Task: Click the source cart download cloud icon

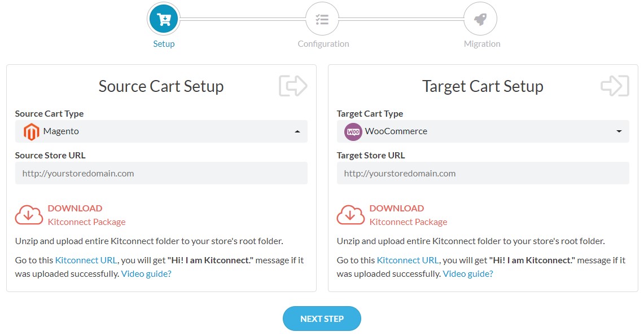Action: pyautogui.click(x=29, y=215)
